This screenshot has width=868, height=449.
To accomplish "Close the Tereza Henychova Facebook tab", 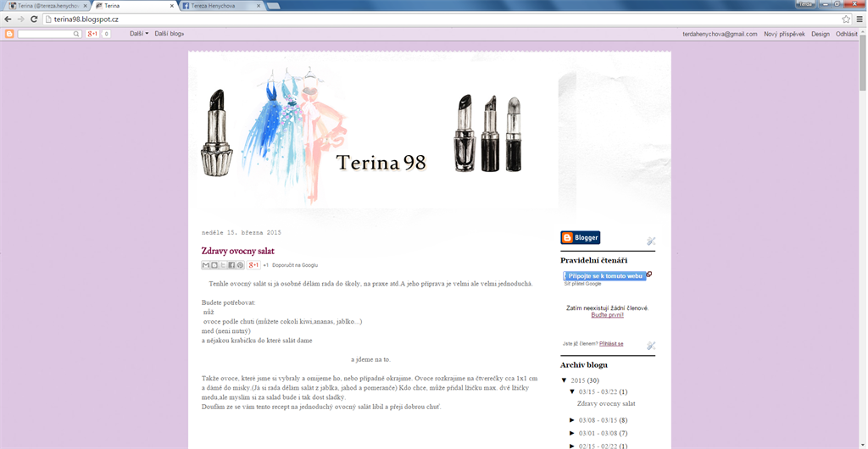I will point(258,6).
